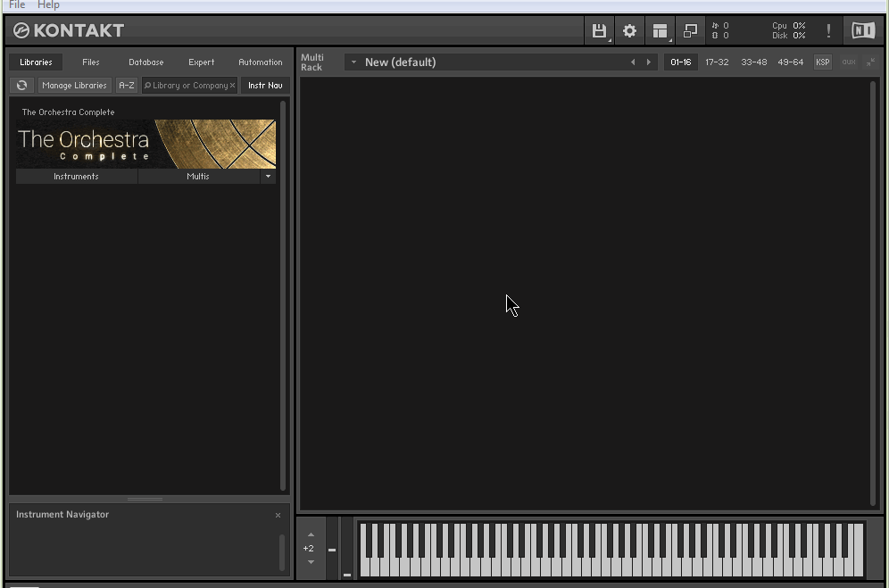Shift keyboard octave down
The image size is (889, 588).
click(x=311, y=562)
